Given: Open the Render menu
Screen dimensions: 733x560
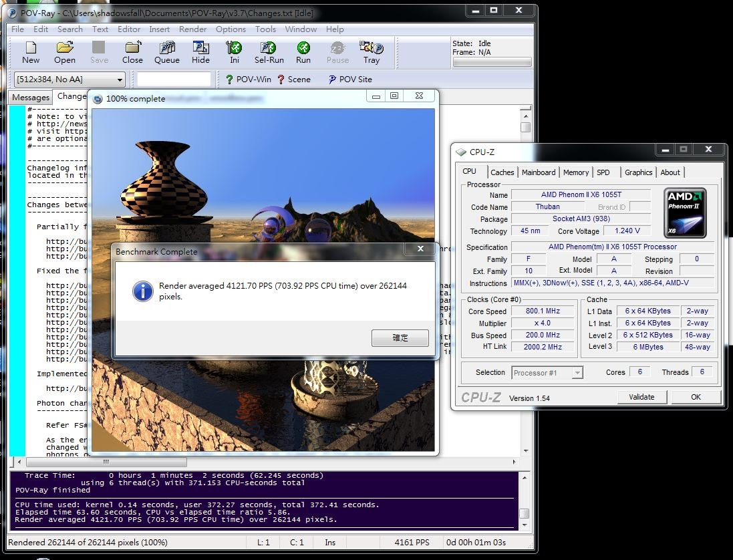Looking at the screenshot, I should coord(192,29).
